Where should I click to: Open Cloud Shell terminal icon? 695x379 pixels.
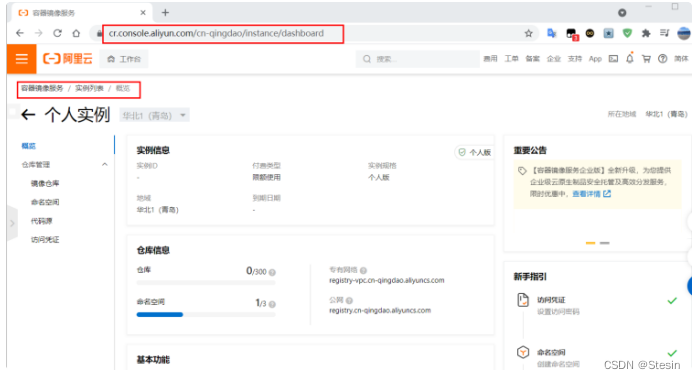click(613, 59)
